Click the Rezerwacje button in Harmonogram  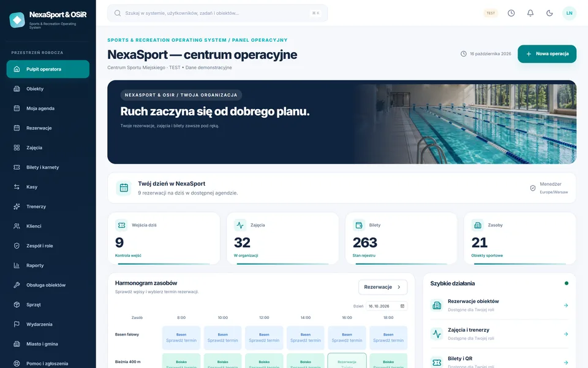click(383, 287)
